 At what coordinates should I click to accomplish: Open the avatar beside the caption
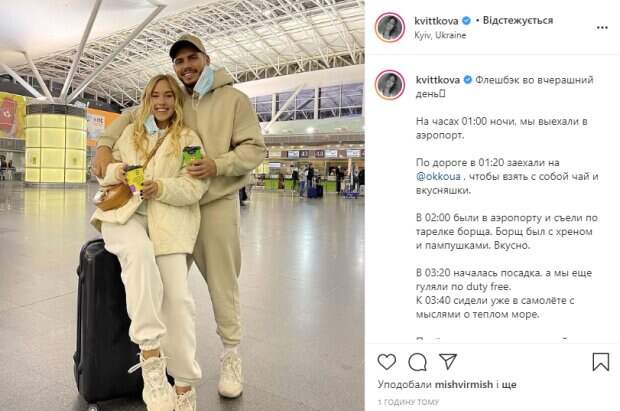(x=390, y=85)
